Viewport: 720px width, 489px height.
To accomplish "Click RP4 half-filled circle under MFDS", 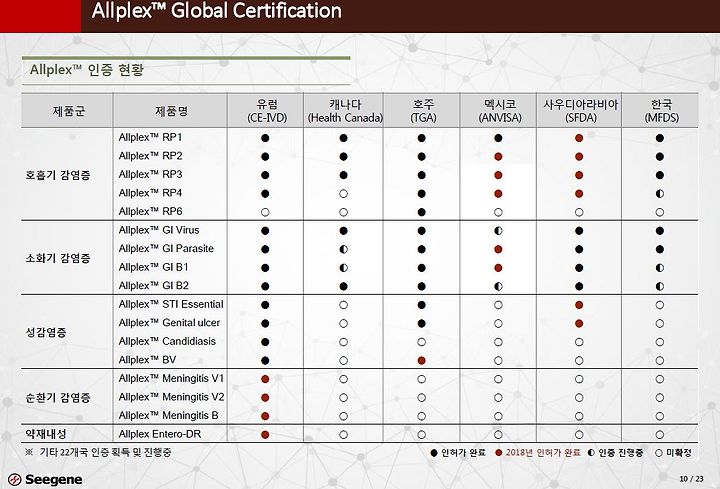I will click(660, 194).
